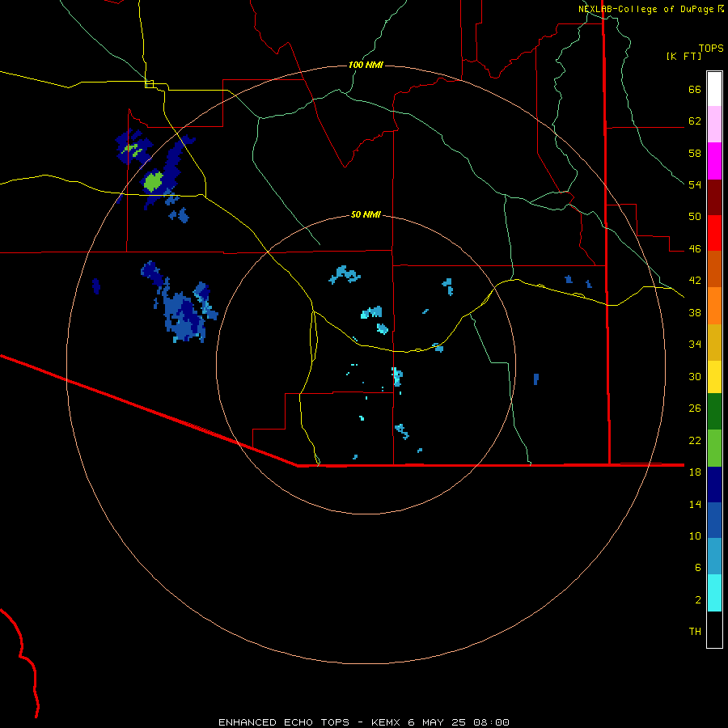The width and height of the screenshot is (728, 728).
Task: Click the 58 scale value
Action: coord(695,153)
